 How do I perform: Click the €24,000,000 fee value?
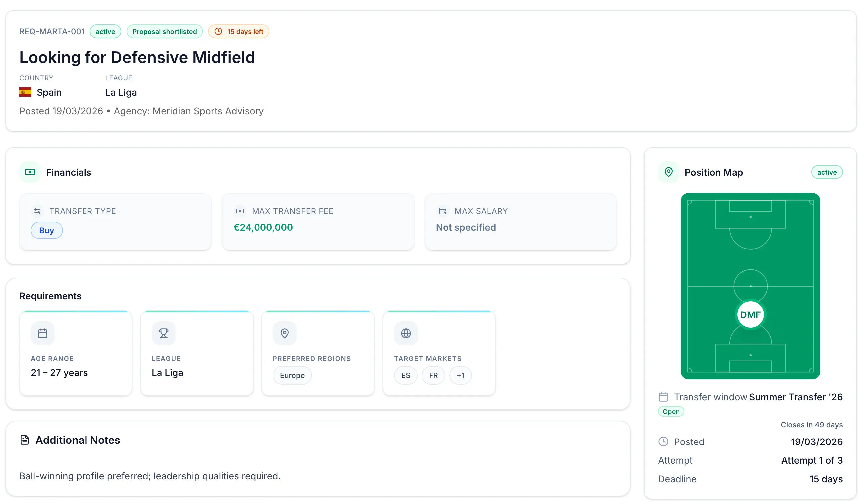[263, 227]
